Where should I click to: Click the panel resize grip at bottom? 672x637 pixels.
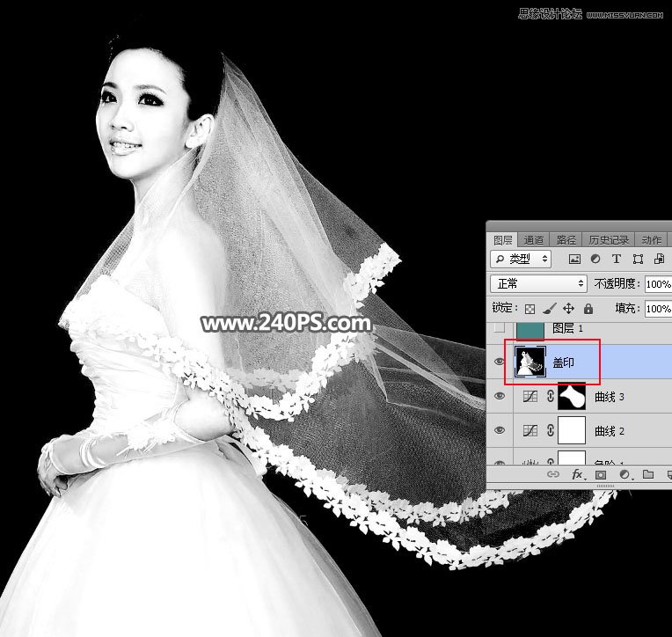click(605, 487)
